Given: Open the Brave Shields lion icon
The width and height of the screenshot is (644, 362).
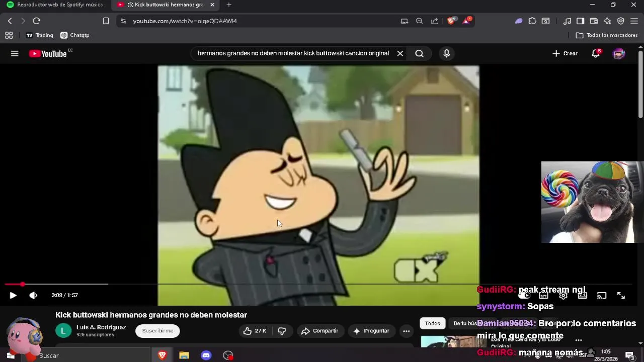Looking at the screenshot, I should pos(451,21).
